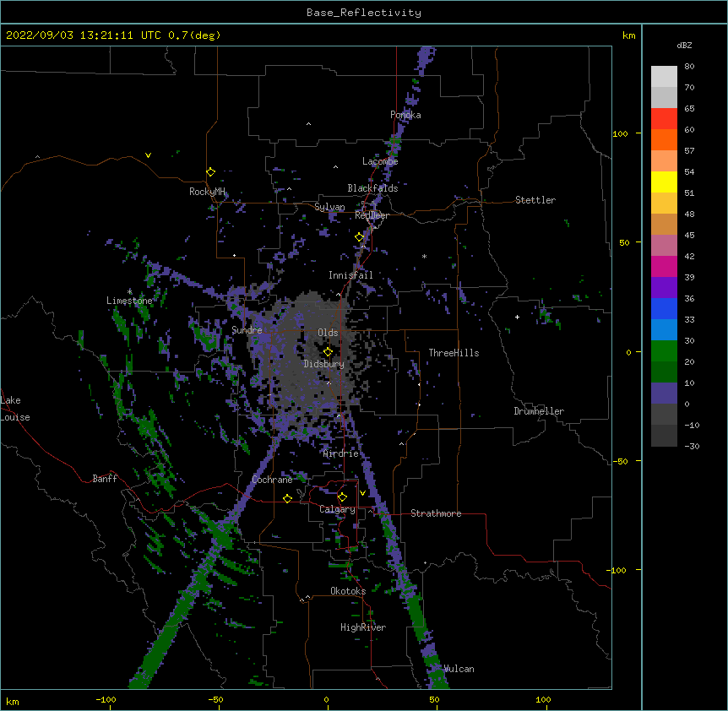Click the Limestone label

[x=129, y=301]
